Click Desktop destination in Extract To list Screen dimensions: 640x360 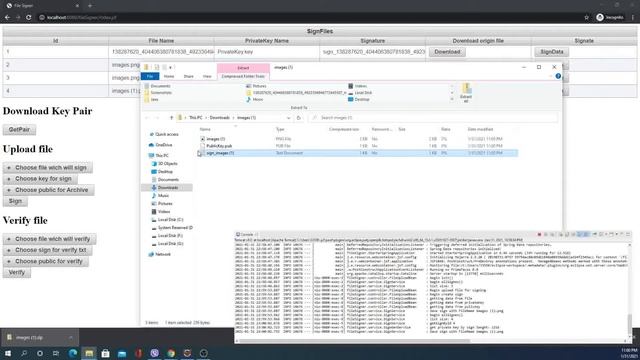(x=362, y=99)
